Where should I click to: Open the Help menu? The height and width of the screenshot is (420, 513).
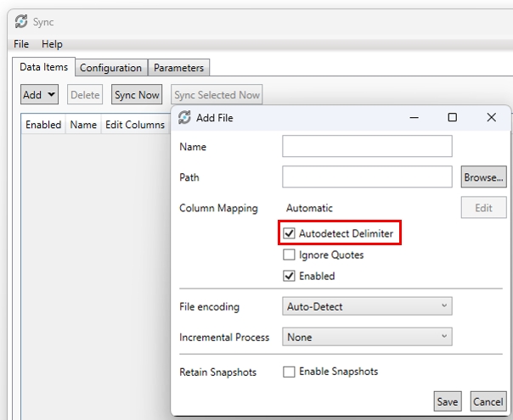point(52,44)
